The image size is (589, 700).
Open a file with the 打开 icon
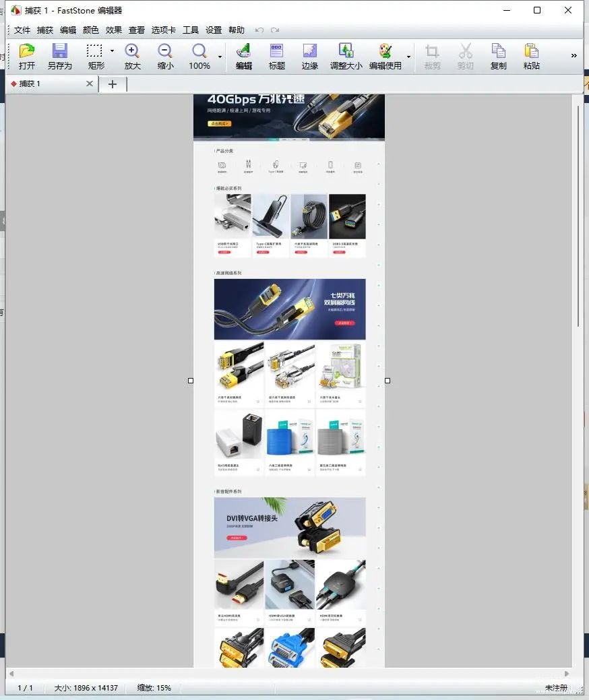pyautogui.click(x=27, y=56)
